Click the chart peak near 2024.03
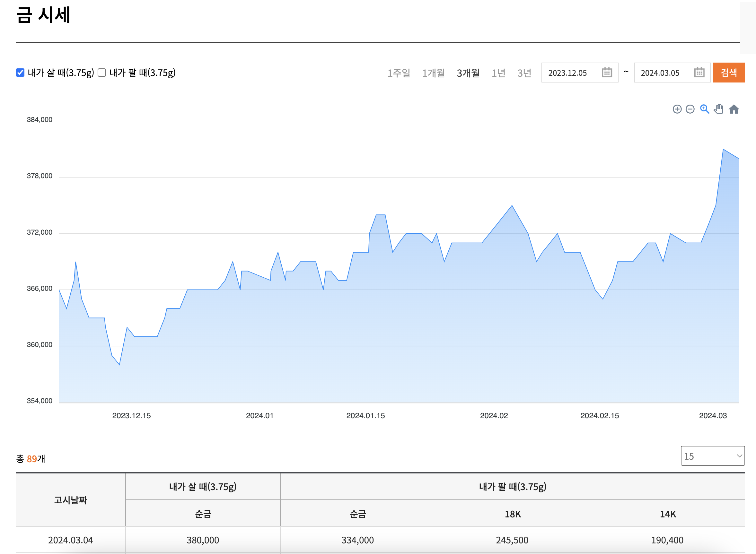The width and height of the screenshot is (756, 554). [x=723, y=149]
